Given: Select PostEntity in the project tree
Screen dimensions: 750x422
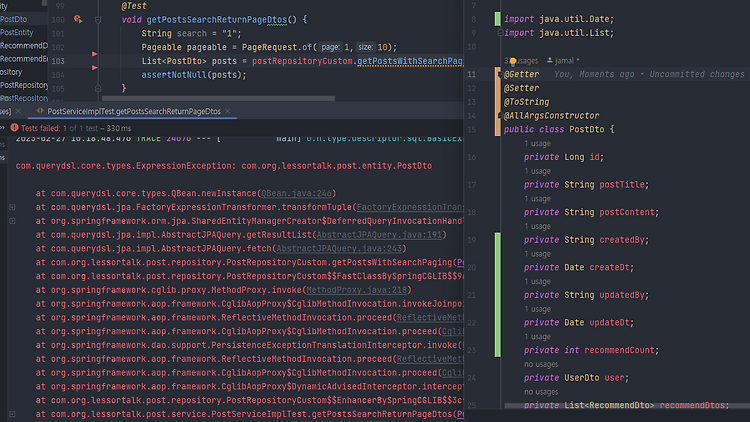Looking at the screenshot, I should (17, 33).
